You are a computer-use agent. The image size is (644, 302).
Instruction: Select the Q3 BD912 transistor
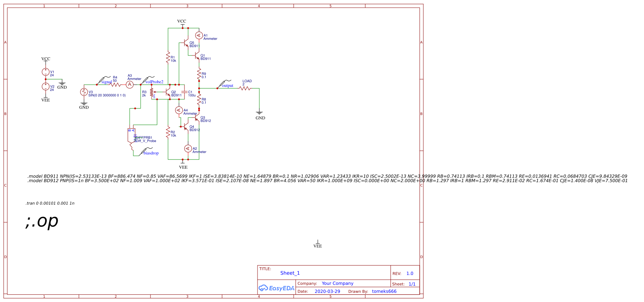pos(197,119)
